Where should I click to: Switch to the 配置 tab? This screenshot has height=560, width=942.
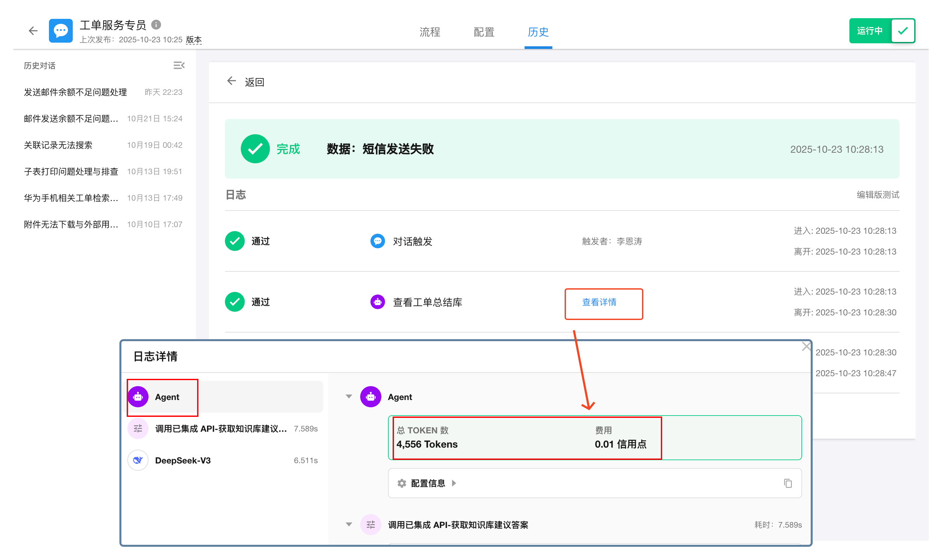pos(484,32)
